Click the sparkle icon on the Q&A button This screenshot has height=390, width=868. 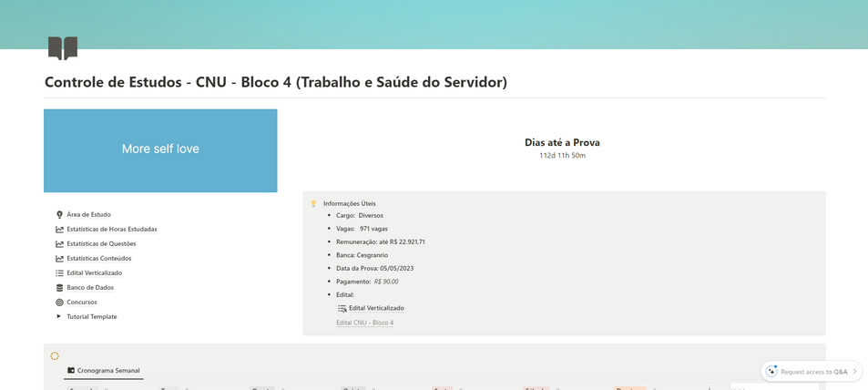tap(771, 371)
